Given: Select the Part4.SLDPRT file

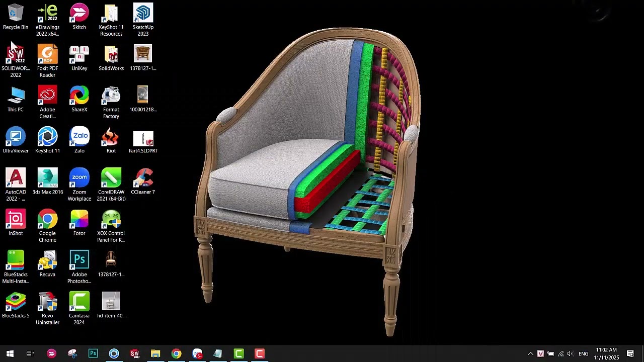Looking at the screenshot, I should (x=143, y=141).
